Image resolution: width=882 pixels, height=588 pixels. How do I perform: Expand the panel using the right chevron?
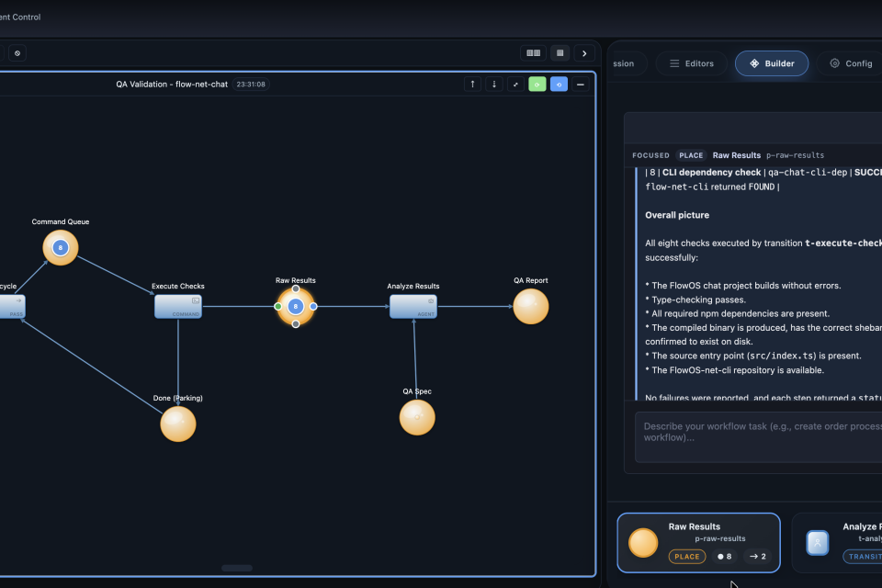[x=584, y=53]
